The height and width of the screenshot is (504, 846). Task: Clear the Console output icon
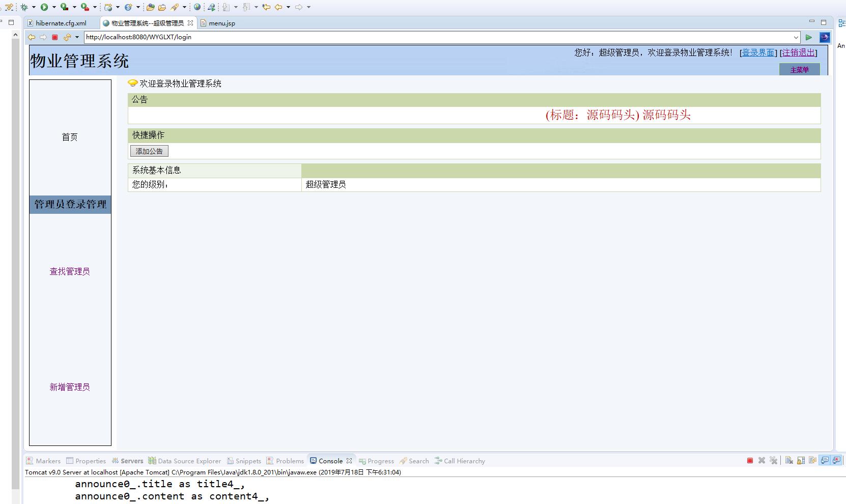pyautogui.click(x=789, y=461)
